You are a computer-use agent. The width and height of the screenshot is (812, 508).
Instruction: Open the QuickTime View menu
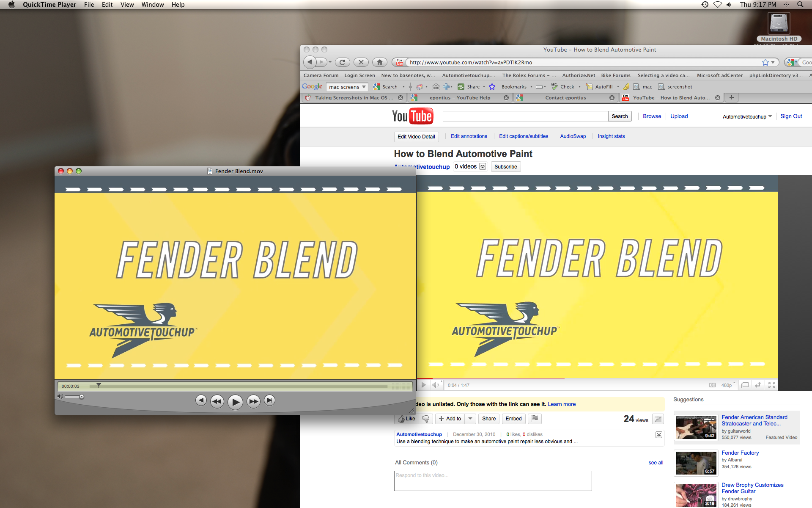point(127,5)
